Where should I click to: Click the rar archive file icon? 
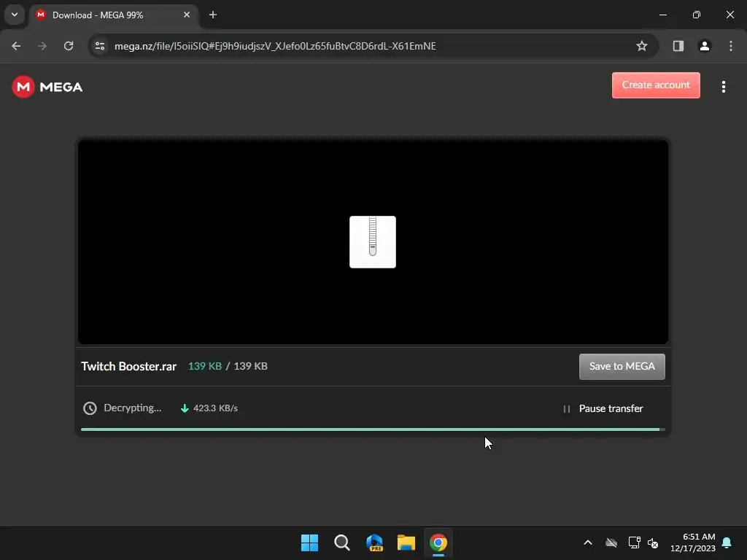tap(373, 242)
